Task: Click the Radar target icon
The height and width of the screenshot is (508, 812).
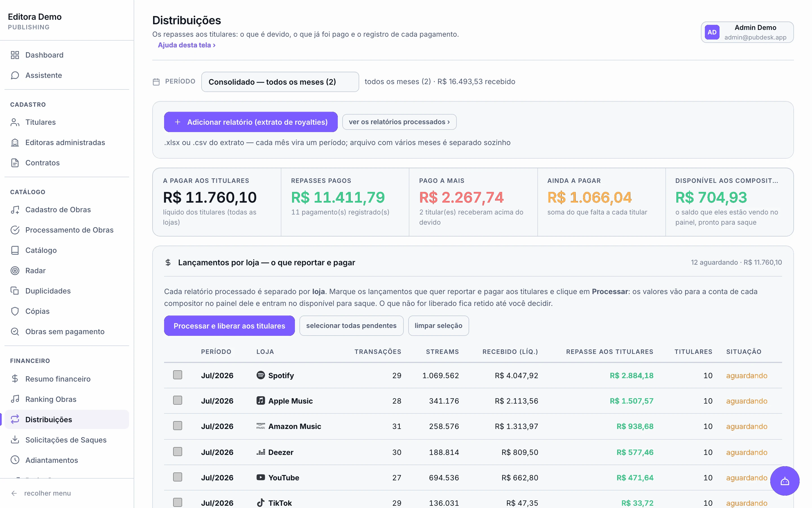Action: pyautogui.click(x=15, y=270)
